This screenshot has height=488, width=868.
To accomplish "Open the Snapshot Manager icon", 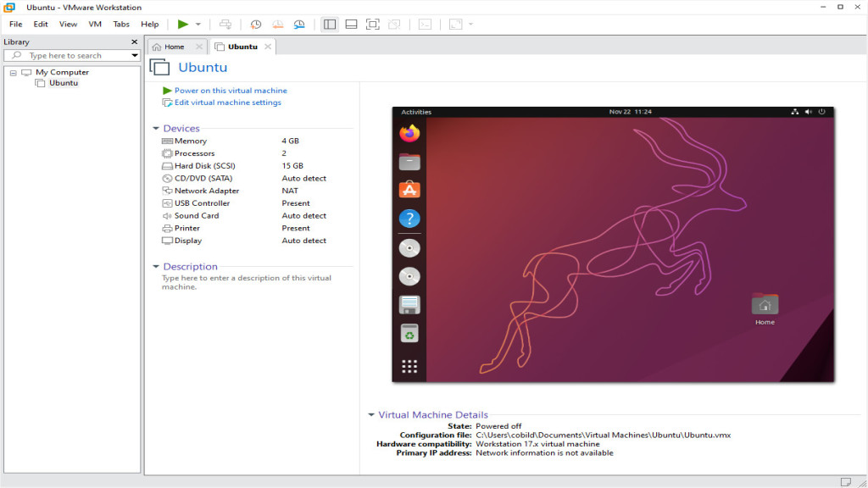I will pyautogui.click(x=298, y=24).
